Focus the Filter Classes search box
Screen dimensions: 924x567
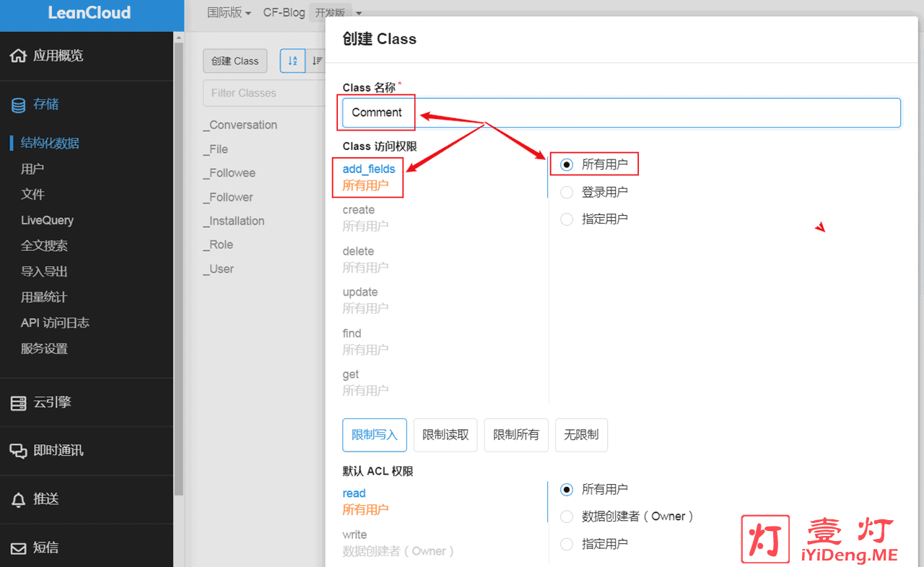[264, 93]
